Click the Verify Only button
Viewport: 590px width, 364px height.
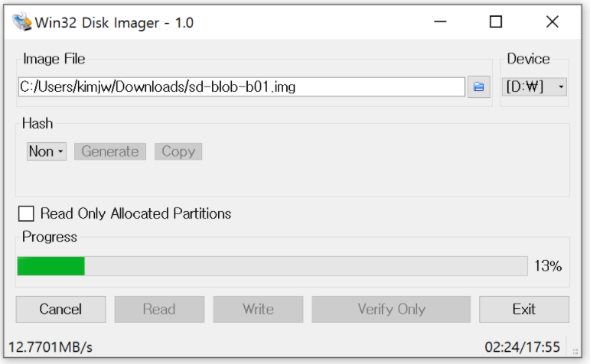pyautogui.click(x=391, y=309)
